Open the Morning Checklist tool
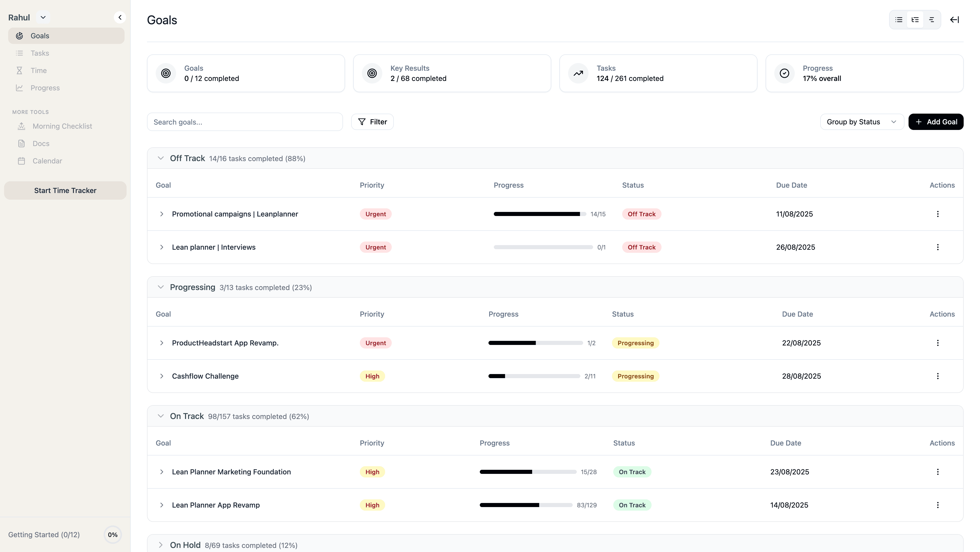The image size is (980, 552). [62, 126]
